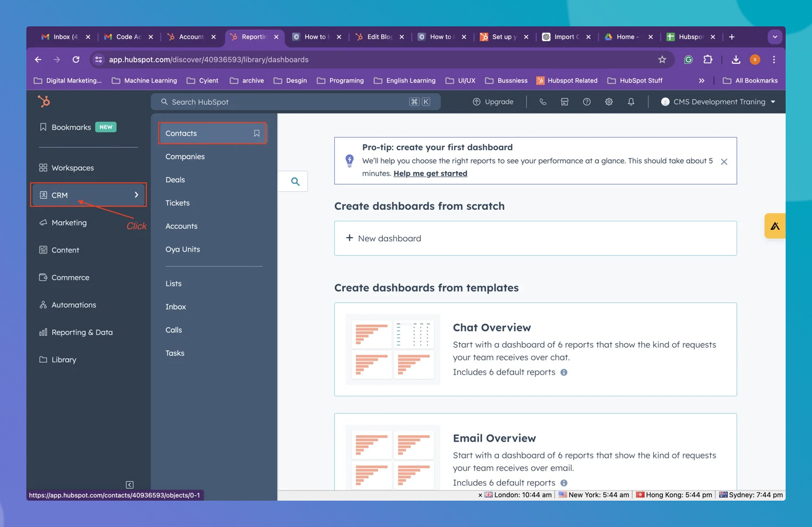Open the Help question mark icon
This screenshot has width=812, height=527.
[x=587, y=102]
